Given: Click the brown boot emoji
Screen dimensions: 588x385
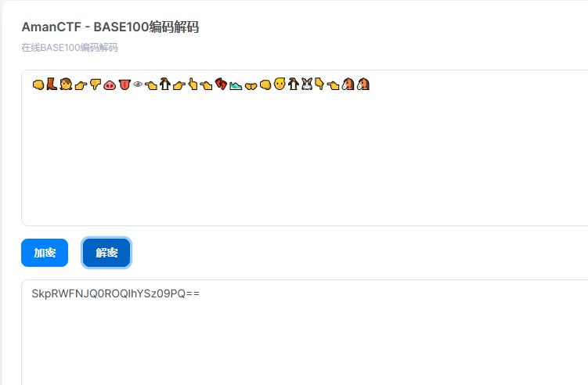Looking at the screenshot, I should [x=52, y=85].
